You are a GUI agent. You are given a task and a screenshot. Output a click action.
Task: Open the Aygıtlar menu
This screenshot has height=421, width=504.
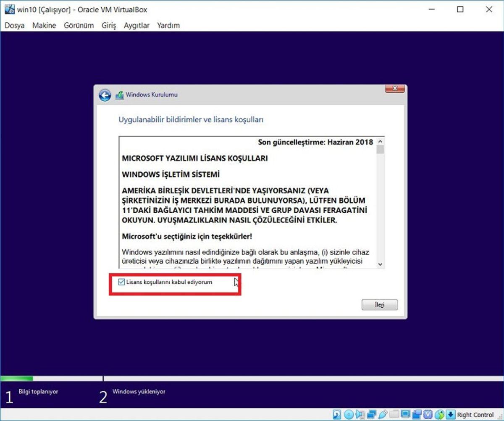(136, 25)
